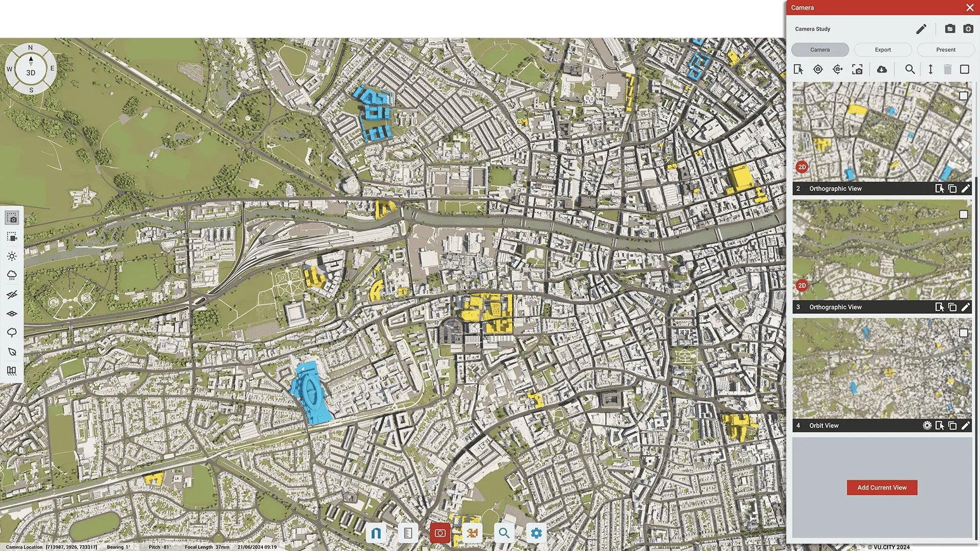
Task: Click the sun lighting icon in left toolbar
Action: pyautogui.click(x=12, y=256)
